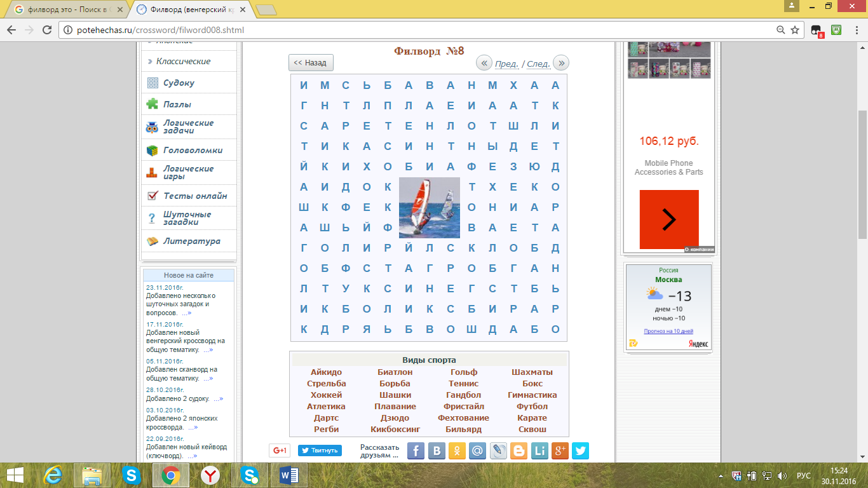The width and height of the screenshot is (868, 488).
Task: Click the word Шахматы in word list
Action: tap(532, 372)
